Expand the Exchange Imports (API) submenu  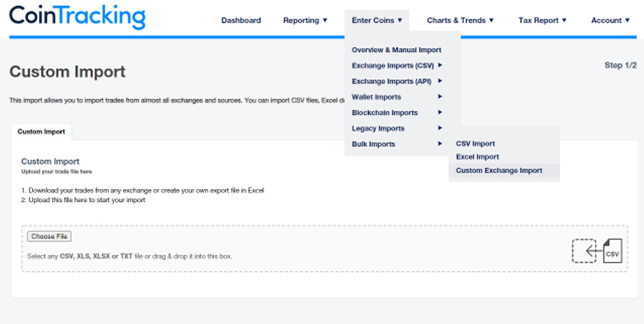[397, 82]
